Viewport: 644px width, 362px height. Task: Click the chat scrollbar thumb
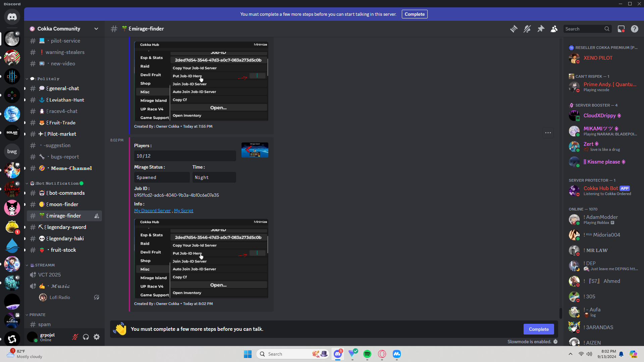pyautogui.click(x=560, y=313)
